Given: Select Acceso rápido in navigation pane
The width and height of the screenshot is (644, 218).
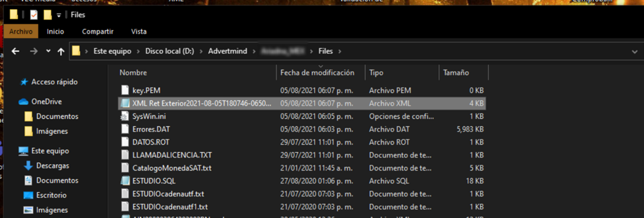Looking at the screenshot, I should click(55, 82).
